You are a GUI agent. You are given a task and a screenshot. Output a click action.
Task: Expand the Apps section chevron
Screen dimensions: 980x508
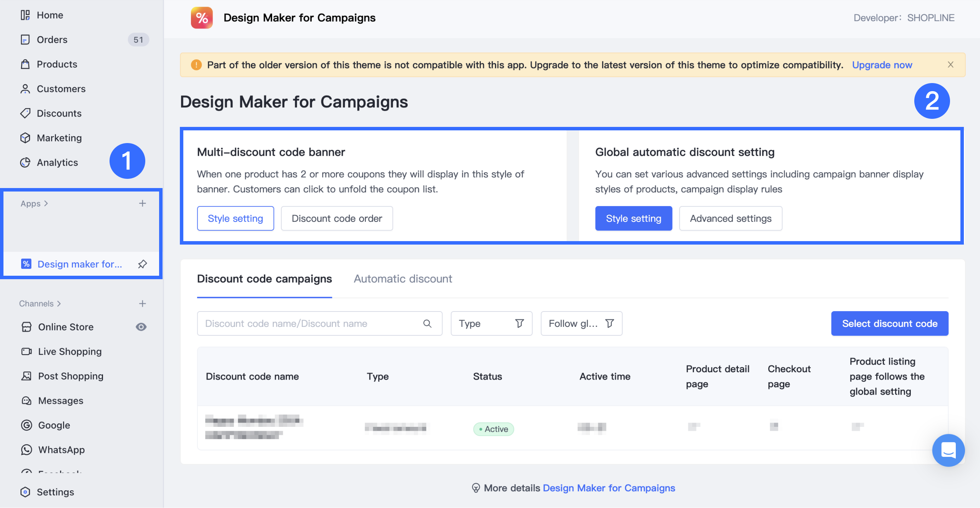tap(46, 203)
